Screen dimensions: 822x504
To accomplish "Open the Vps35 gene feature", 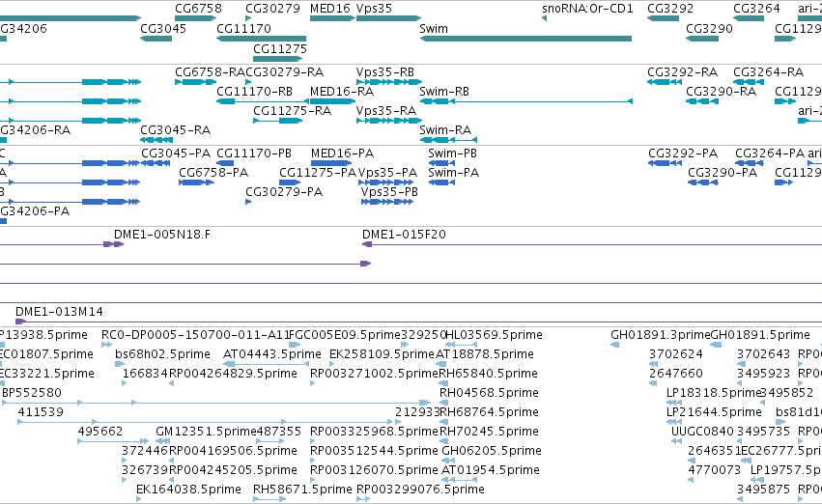I will click(x=389, y=18).
